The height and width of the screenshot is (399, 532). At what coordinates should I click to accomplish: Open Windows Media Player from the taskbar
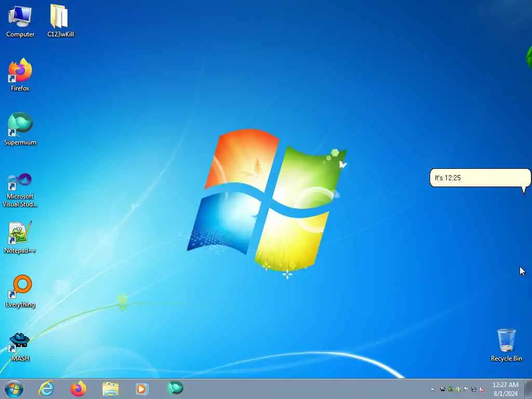(x=142, y=389)
